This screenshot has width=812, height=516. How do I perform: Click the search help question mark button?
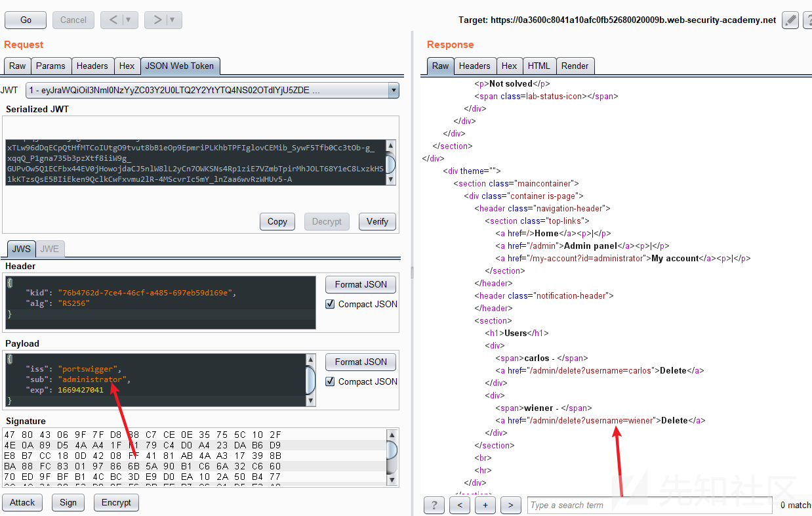click(434, 505)
